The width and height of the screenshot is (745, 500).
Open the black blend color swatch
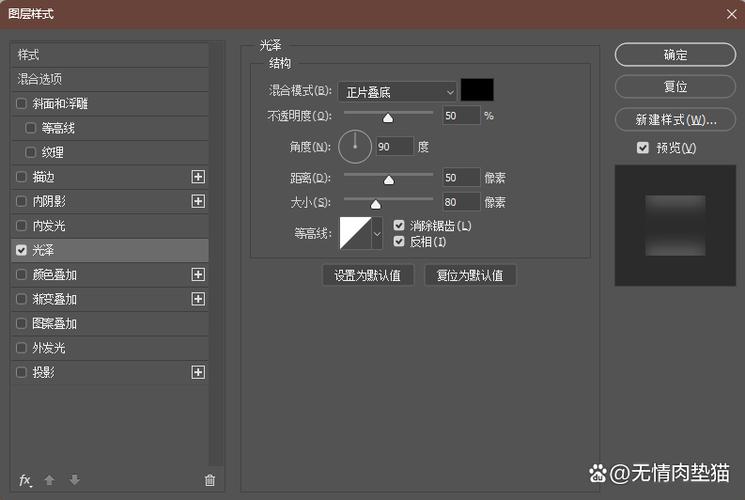tap(477, 90)
